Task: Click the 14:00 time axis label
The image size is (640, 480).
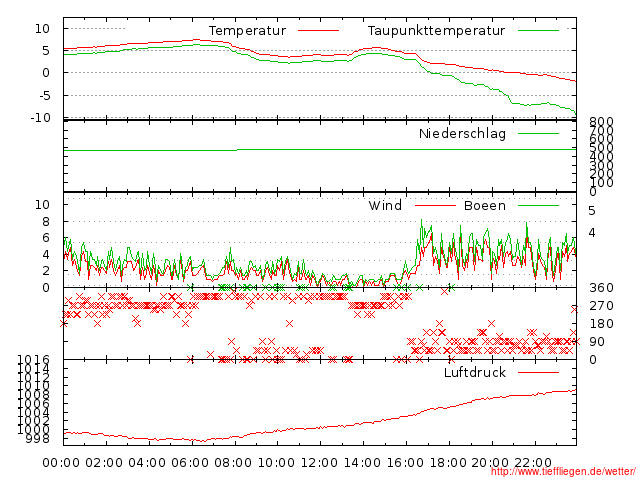Action: pos(362,463)
